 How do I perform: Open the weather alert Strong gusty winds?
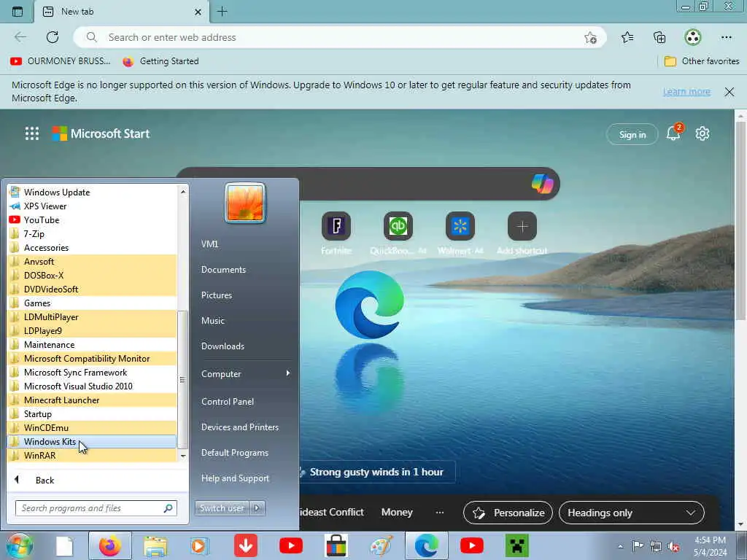(376, 472)
